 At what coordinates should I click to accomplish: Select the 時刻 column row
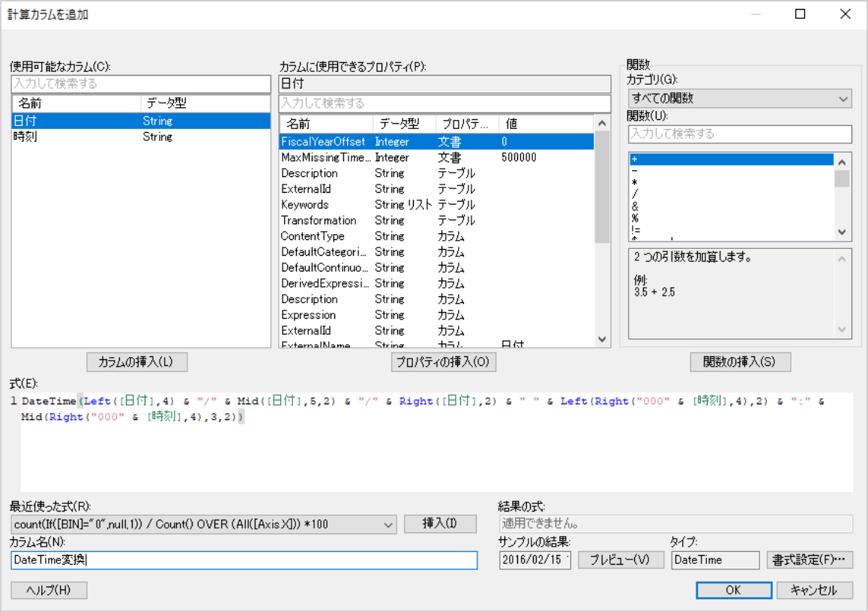pos(141,136)
